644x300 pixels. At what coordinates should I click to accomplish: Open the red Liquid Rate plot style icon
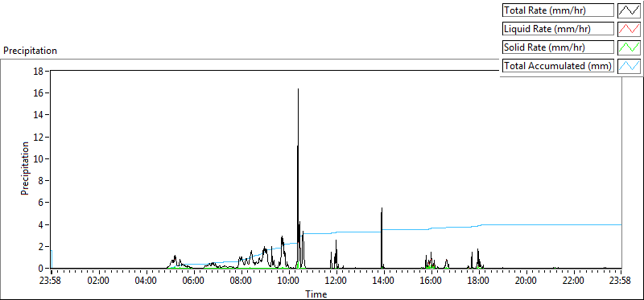(x=630, y=29)
